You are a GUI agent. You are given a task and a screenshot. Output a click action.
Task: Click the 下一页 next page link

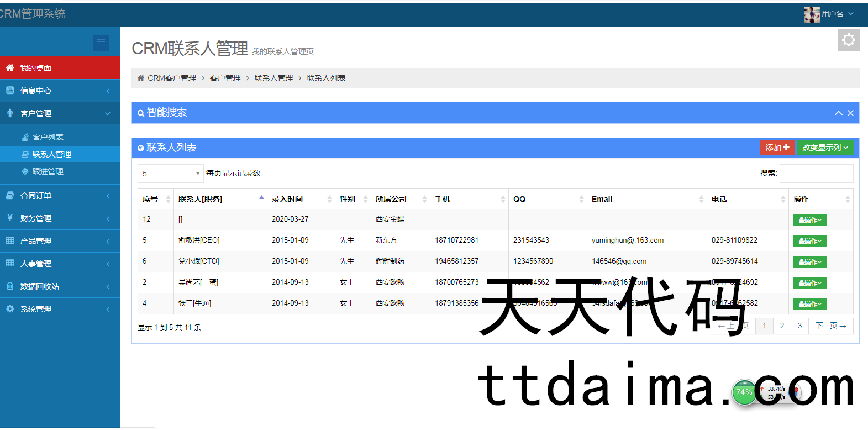coord(830,326)
